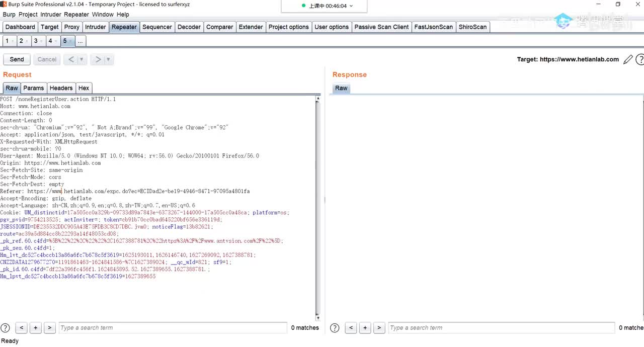The height and width of the screenshot is (347, 644).
Task: Click the request search next match button
Action: 49,327
